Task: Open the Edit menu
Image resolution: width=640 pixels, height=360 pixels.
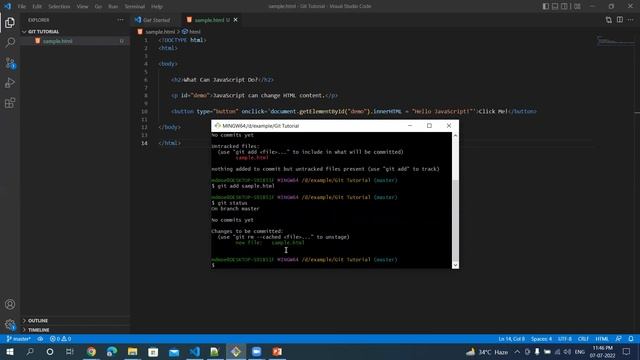Action: (x=37, y=7)
